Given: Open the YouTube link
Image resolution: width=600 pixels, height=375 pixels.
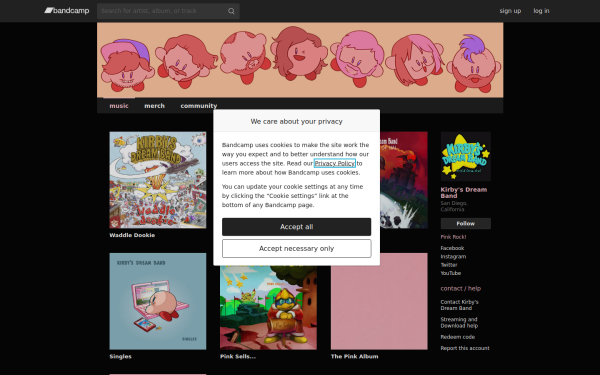Looking at the screenshot, I should click(450, 273).
